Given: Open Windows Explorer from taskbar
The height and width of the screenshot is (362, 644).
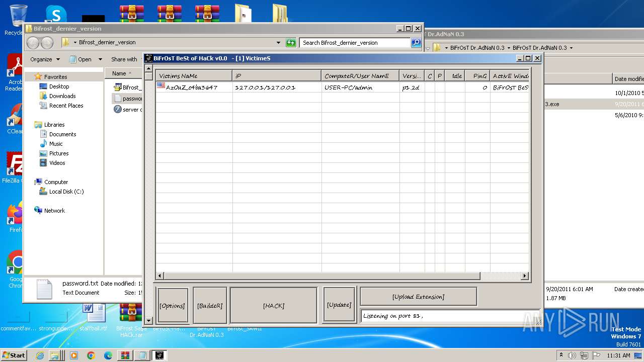Looking at the screenshot, I should click(54, 355).
